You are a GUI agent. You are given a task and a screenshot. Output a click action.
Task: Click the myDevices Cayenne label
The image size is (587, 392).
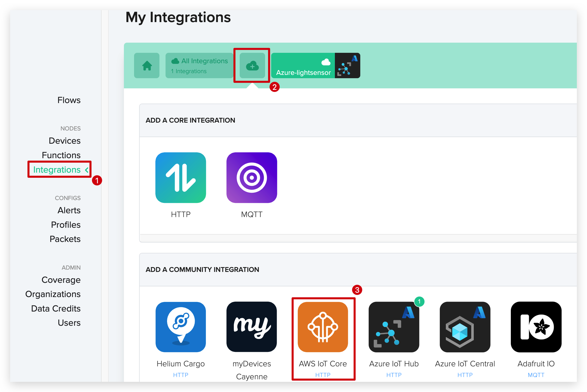click(x=252, y=370)
